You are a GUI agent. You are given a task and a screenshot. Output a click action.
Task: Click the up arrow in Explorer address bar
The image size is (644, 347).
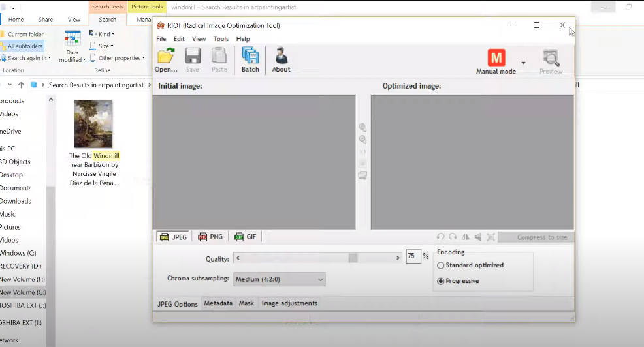click(x=21, y=85)
